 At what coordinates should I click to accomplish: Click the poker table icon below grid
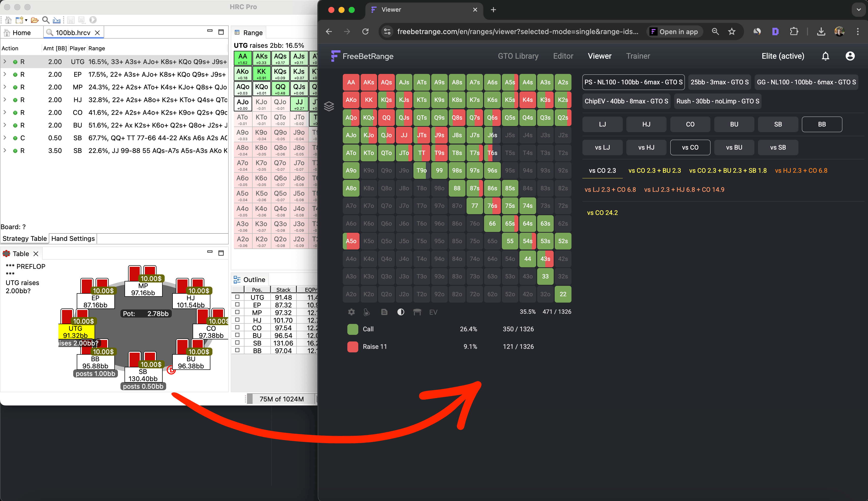point(417,312)
